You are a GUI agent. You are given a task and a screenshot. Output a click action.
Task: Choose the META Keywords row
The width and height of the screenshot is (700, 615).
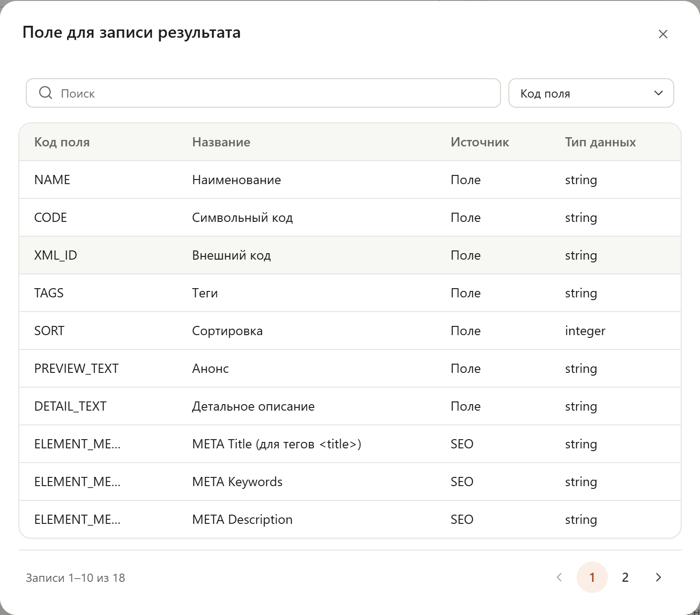[350, 482]
